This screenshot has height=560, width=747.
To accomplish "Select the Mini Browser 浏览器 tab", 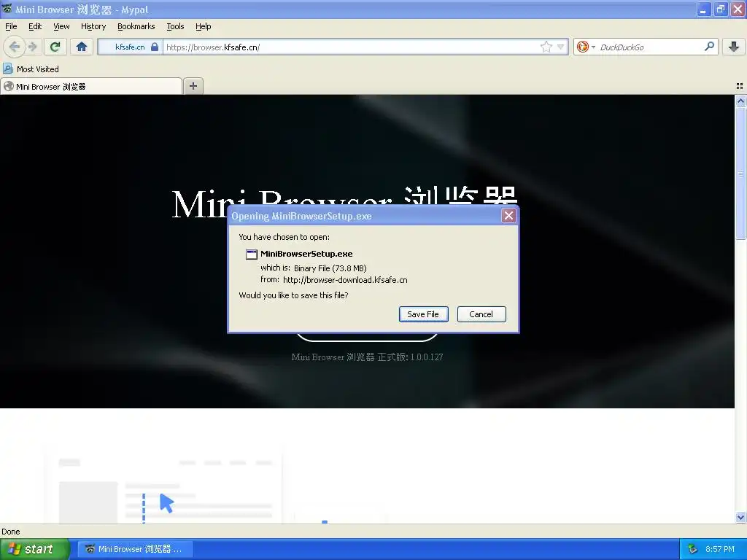I will pyautogui.click(x=91, y=86).
